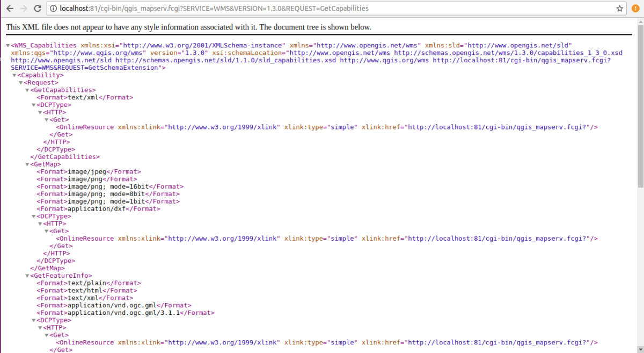Click the application/dxf Format line
Screen dimensions: 644x353
point(98,209)
